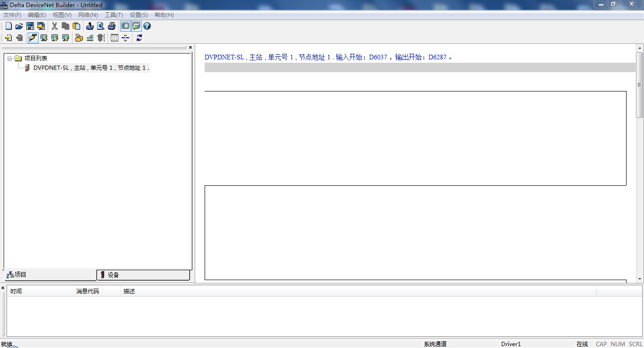Open the 网络(N) menu
This screenshot has height=348, width=644.
88,15
